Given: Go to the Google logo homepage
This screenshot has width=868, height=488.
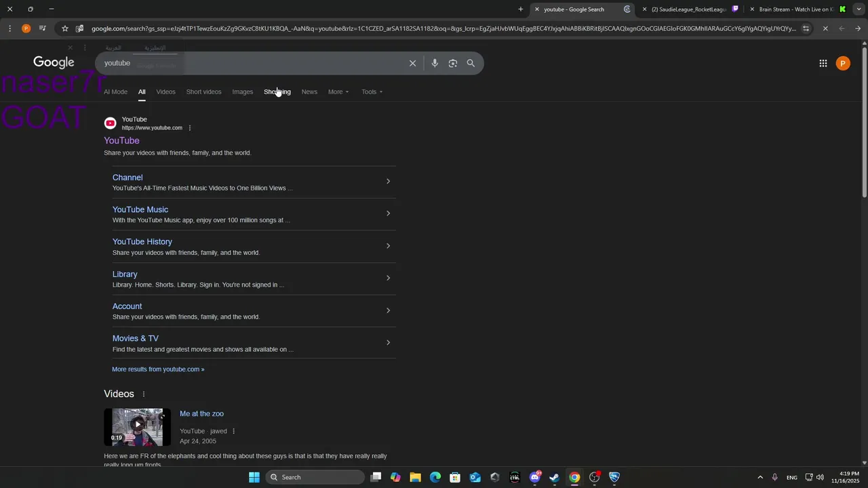Looking at the screenshot, I should pos(54,62).
